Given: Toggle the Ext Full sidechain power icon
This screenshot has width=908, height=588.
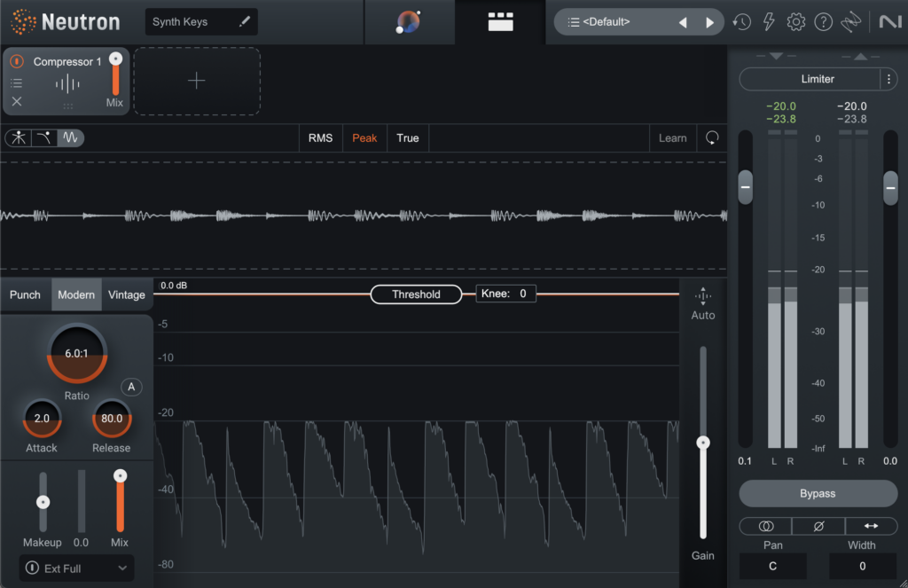Looking at the screenshot, I should pyautogui.click(x=33, y=568).
